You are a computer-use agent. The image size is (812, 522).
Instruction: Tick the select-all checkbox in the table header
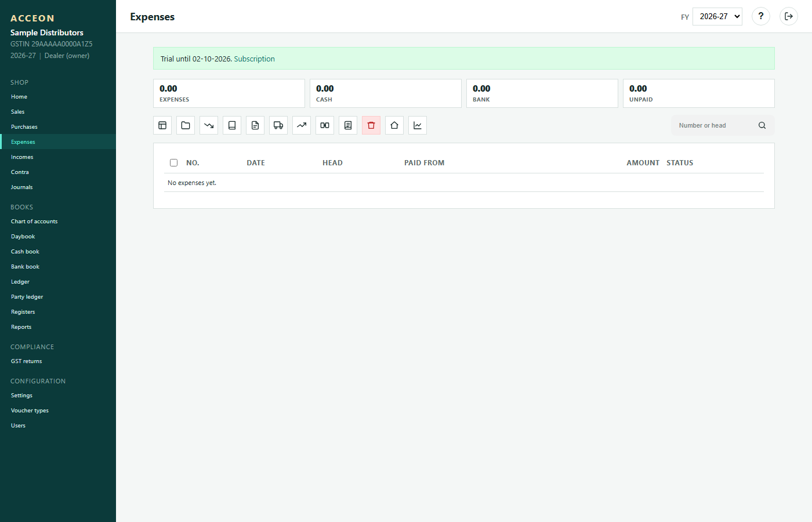click(173, 163)
